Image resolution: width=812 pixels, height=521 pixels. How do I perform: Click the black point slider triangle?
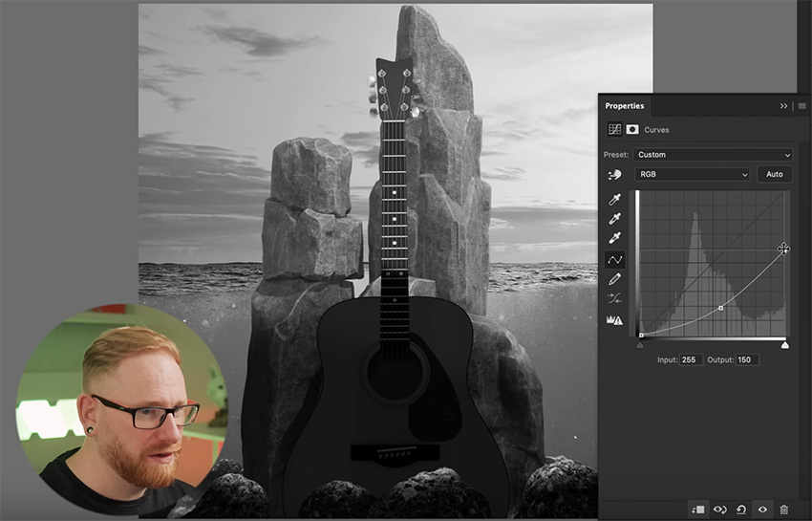(641, 345)
